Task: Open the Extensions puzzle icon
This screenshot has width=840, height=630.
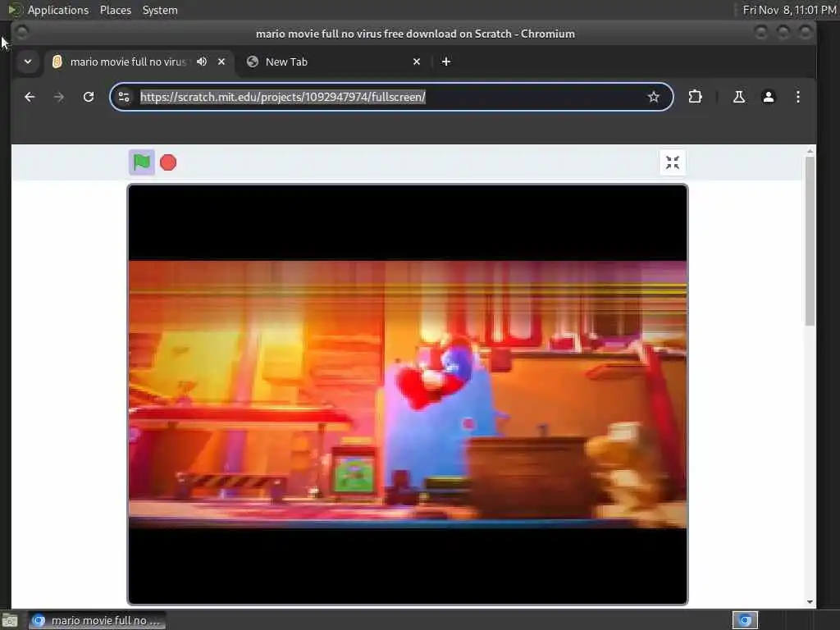Action: (695, 97)
